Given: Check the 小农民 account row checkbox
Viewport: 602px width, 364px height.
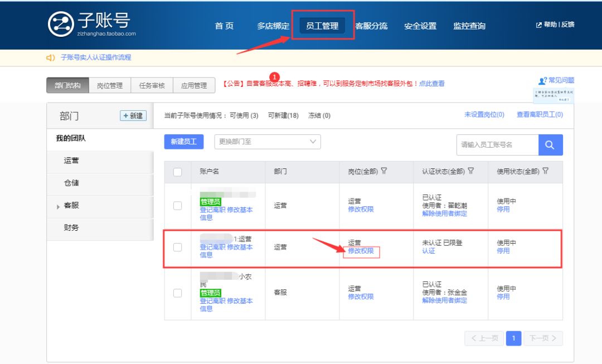Looking at the screenshot, I should pyautogui.click(x=177, y=293).
